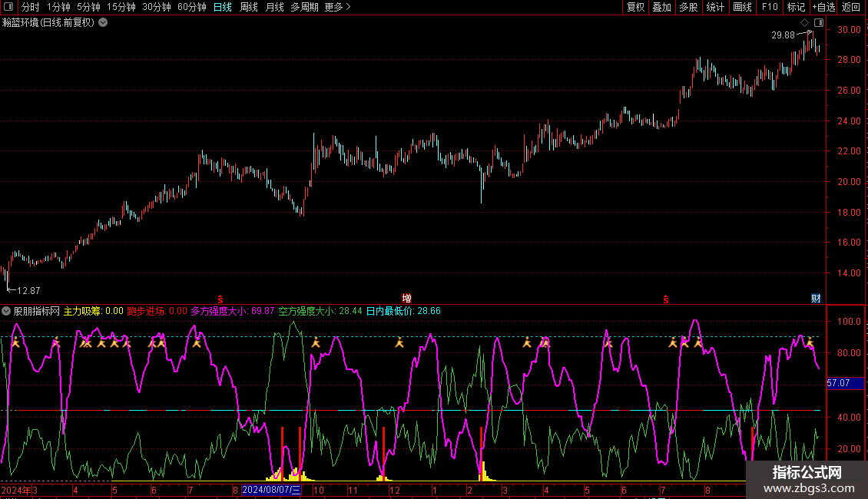Click the second red $ marker near July

(665, 298)
